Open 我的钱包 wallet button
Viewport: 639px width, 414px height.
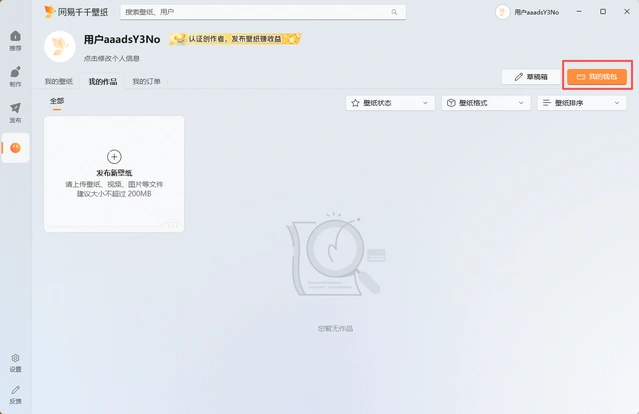597,76
